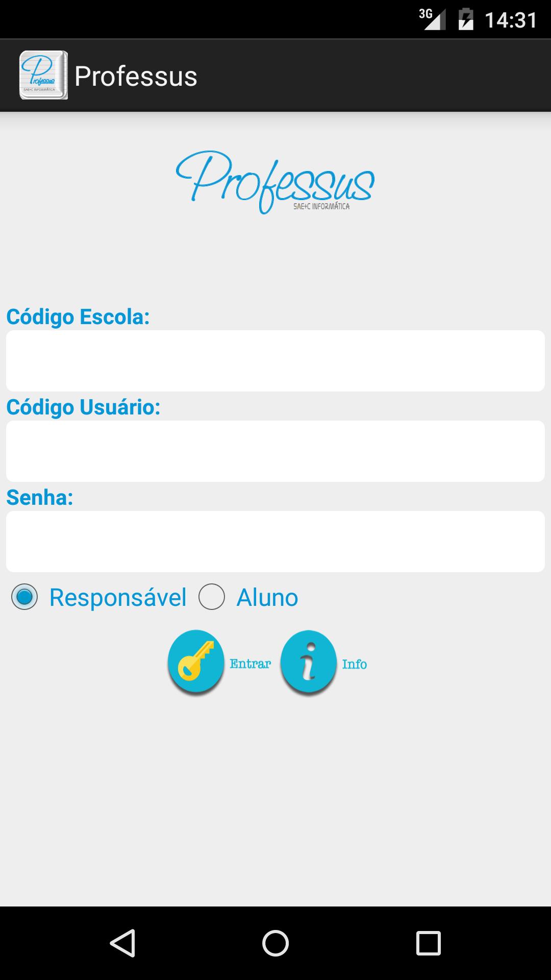Select the Responsável radio button
Viewport: 551px width, 980px height.
[24, 597]
